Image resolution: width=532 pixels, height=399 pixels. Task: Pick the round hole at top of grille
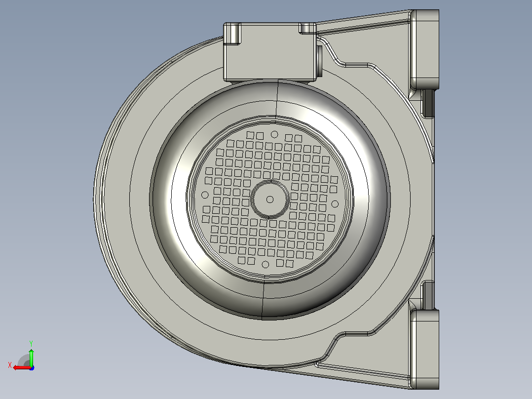(x=274, y=134)
